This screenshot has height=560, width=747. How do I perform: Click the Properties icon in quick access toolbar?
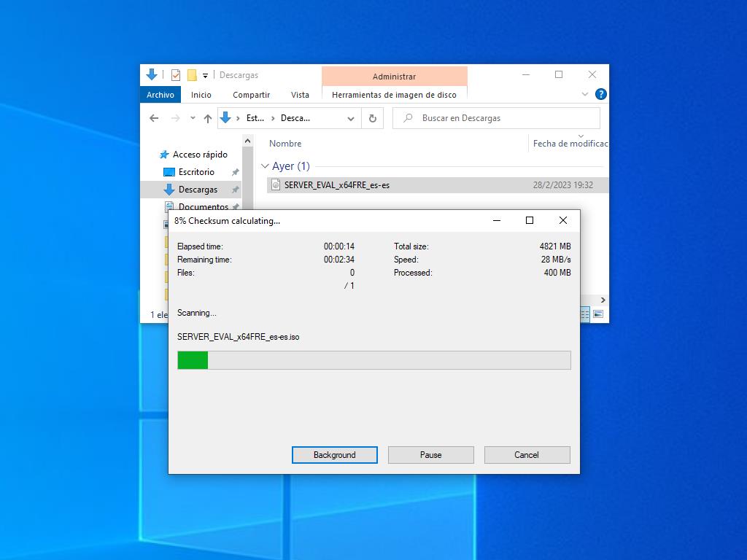pos(176,75)
